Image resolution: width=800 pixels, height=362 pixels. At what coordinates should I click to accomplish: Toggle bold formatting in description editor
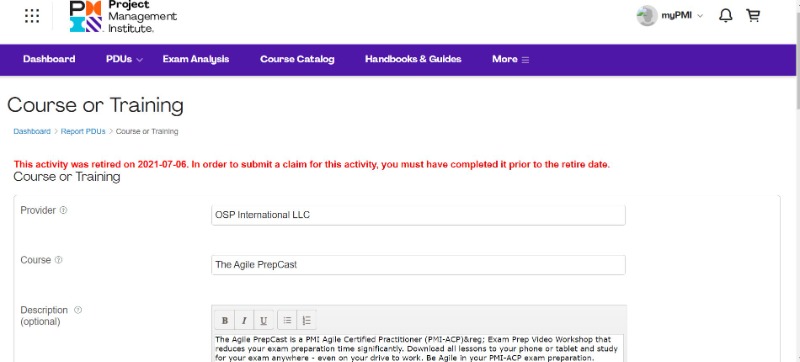[x=224, y=320]
